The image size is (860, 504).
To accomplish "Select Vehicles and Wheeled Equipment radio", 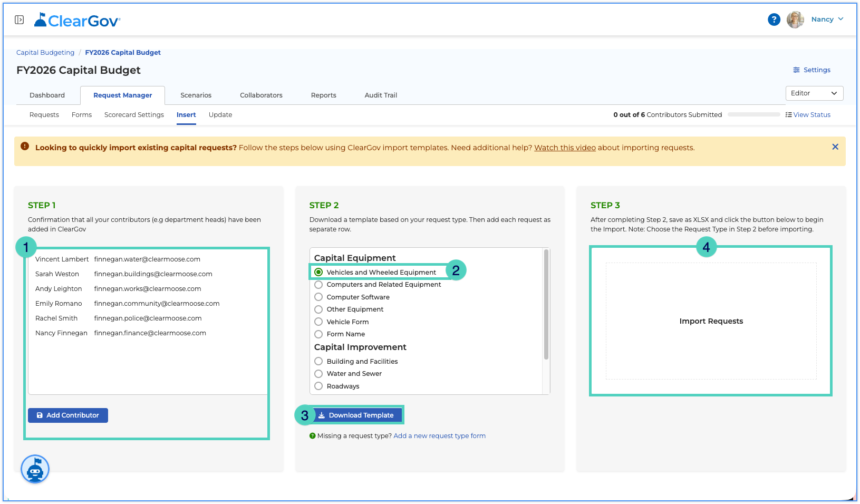I will (318, 272).
